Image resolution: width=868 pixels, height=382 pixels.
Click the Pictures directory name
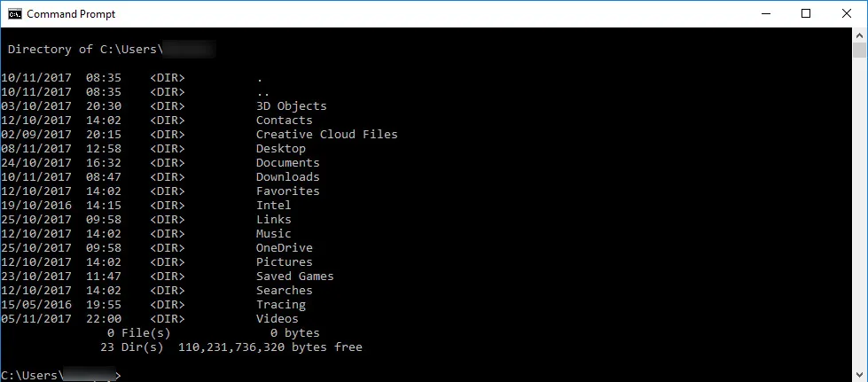coord(284,262)
